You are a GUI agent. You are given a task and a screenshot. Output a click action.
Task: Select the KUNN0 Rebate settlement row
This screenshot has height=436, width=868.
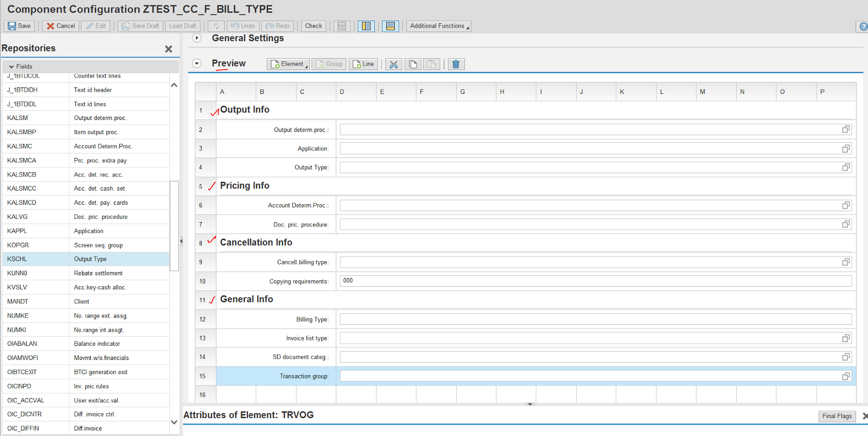click(x=86, y=273)
